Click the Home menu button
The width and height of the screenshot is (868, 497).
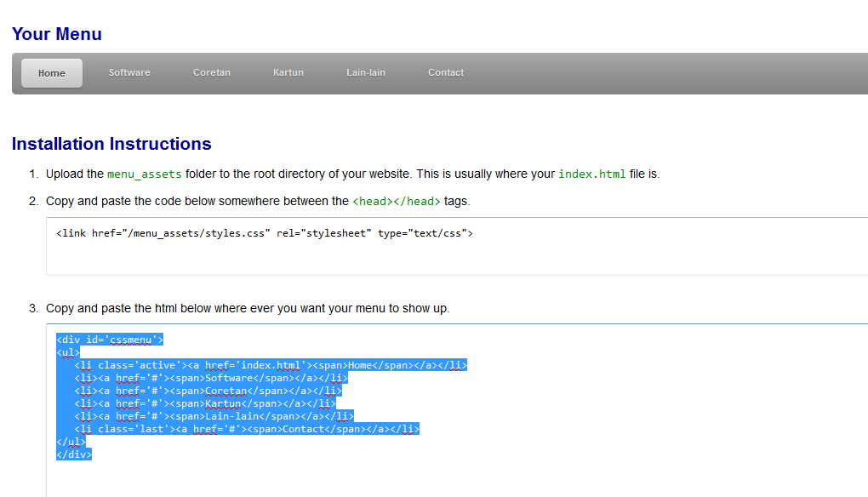coord(52,73)
